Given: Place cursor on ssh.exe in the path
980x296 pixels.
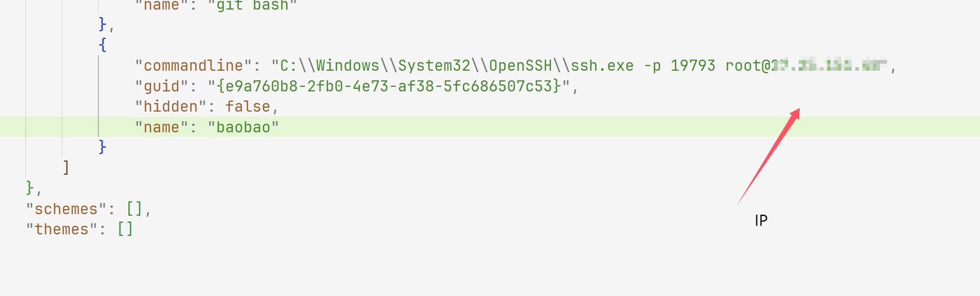Looking at the screenshot, I should pos(602,66).
